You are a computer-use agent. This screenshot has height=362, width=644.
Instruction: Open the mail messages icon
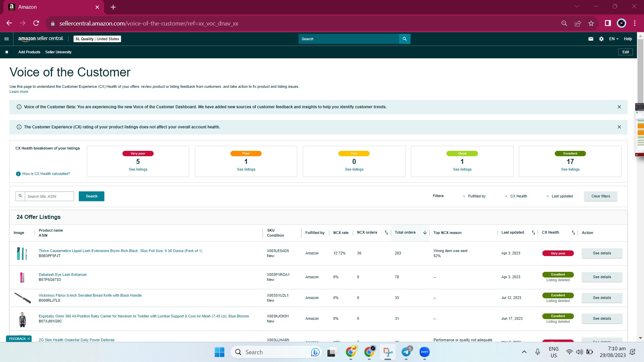click(x=591, y=39)
